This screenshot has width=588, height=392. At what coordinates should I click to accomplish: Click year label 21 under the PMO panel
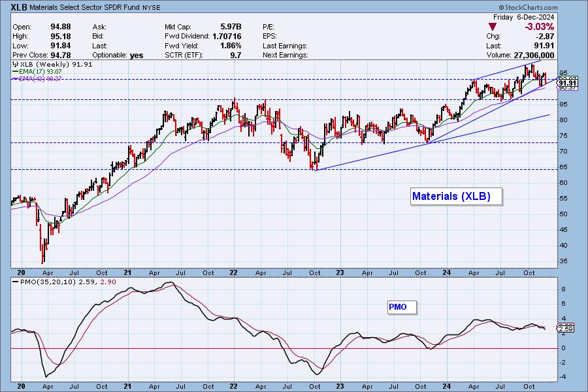[127, 386]
